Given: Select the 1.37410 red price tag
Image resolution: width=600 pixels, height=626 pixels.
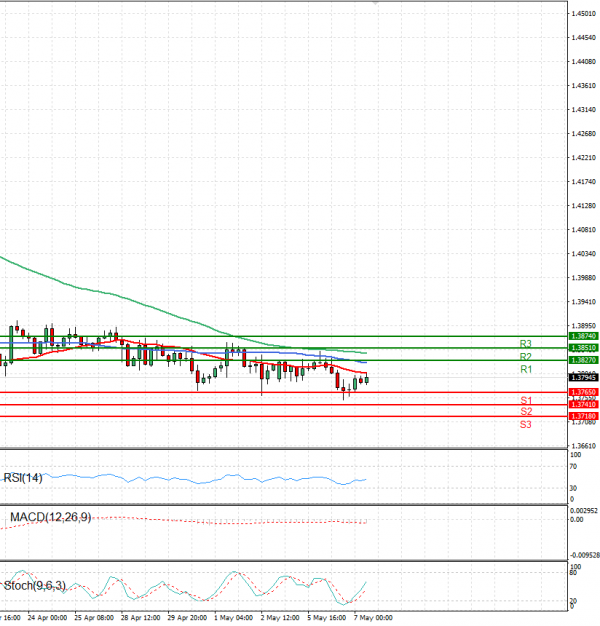Looking at the screenshot, I should [583, 404].
